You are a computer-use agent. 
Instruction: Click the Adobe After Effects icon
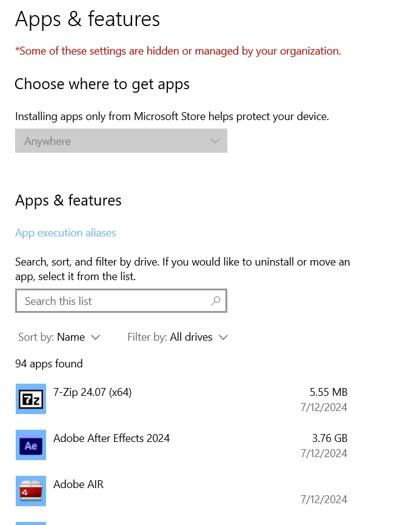31,445
